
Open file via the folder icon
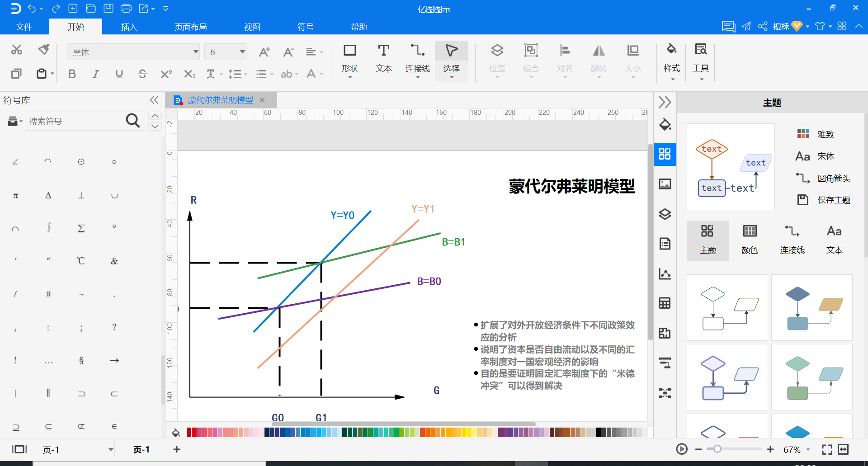[x=91, y=8]
